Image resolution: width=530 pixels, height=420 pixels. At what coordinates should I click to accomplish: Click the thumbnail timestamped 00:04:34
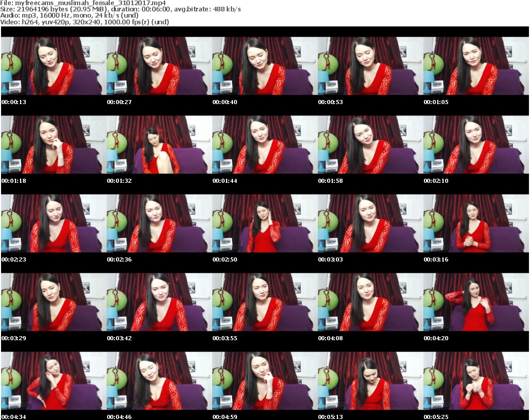pos(54,381)
